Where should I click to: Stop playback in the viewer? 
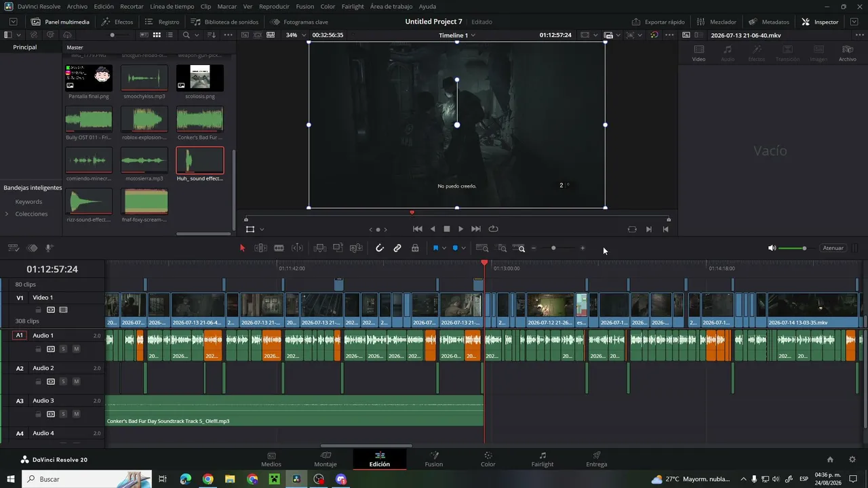pos(447,229)
